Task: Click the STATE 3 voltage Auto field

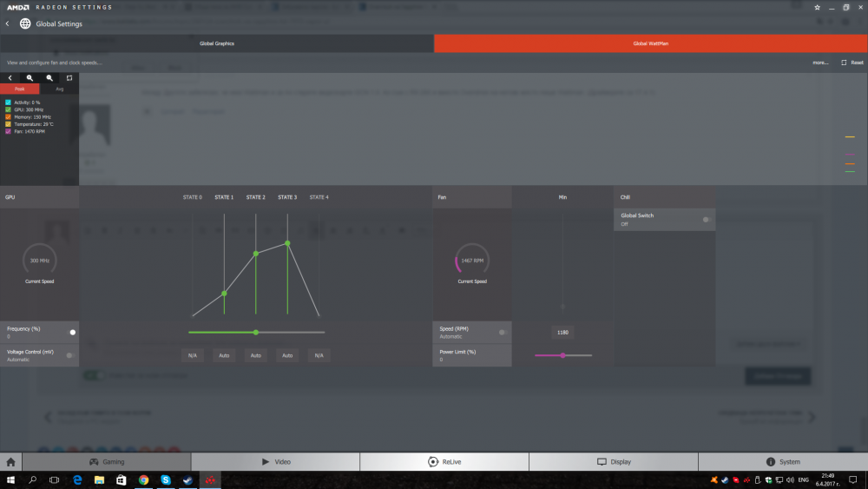Action: tap(287, 355)
